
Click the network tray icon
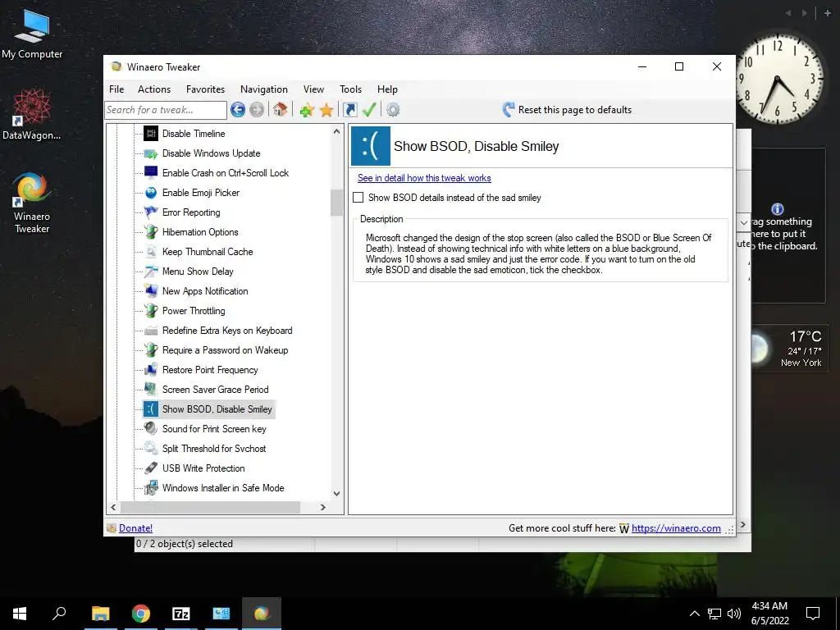(714, 614)
